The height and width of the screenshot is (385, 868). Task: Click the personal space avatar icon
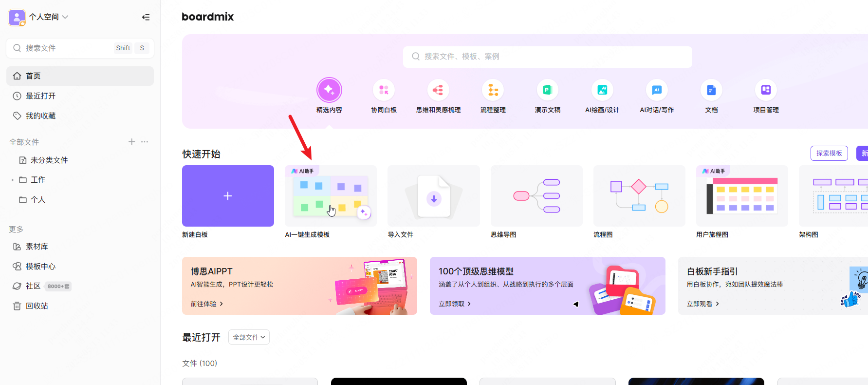[17, 18]
